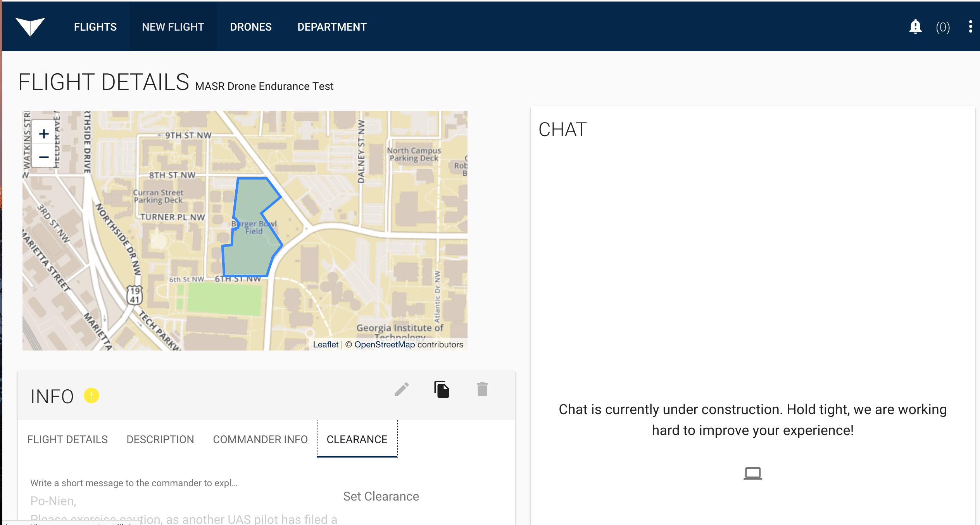
Task: Select the Description tab
Action: 160,439
